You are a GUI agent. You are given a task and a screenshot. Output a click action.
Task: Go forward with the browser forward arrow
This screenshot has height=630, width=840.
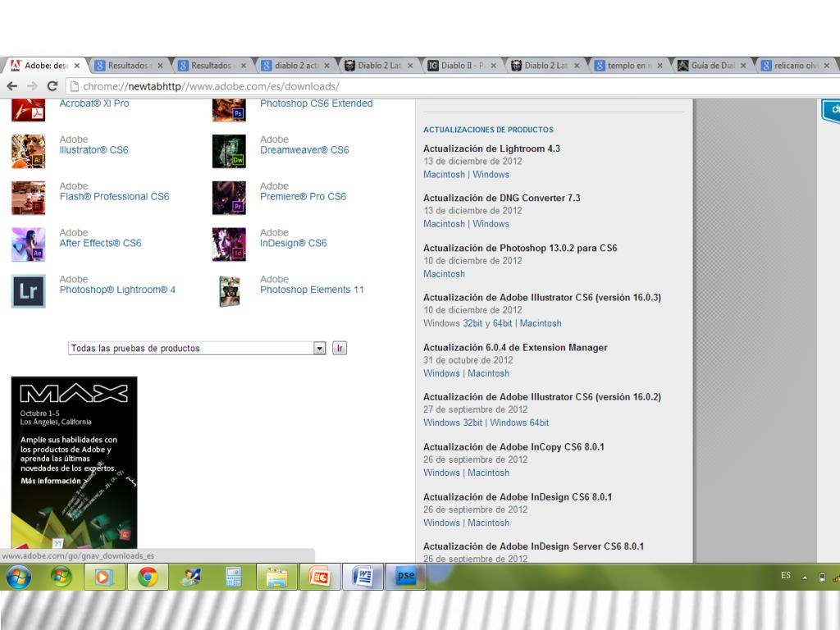click(x=32, y=86)
